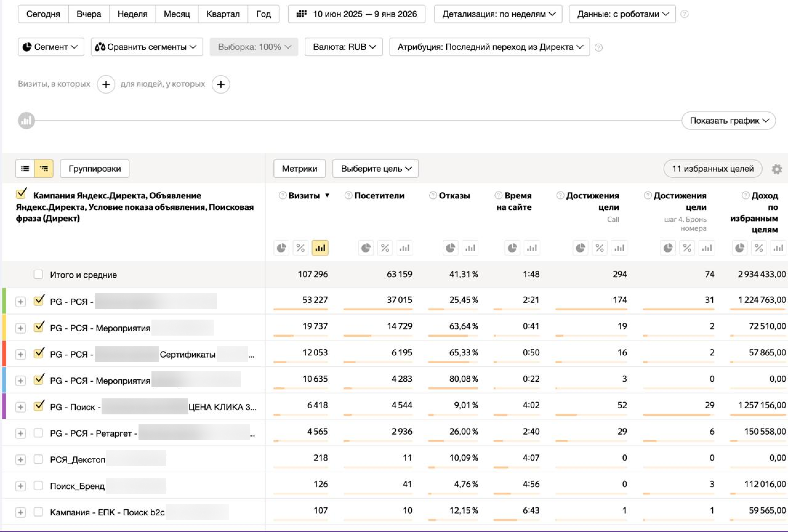The width and height of the screenshot is (788, 532).
Task: Check the Поиск_Бренд row checkbox
Action: pos(38,486)
